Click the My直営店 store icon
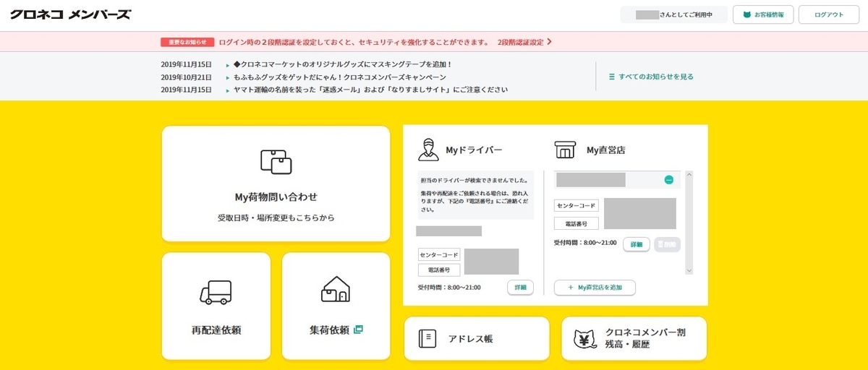This screenshot has width=868, height=370. coord(566,150)
